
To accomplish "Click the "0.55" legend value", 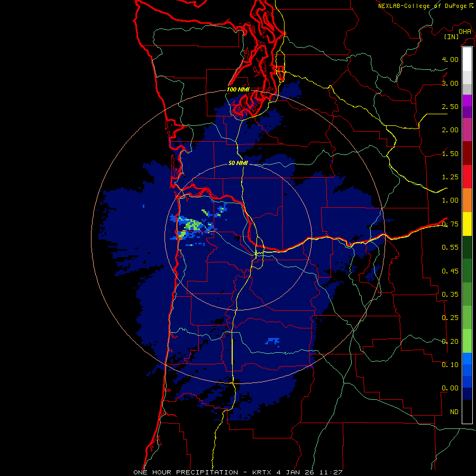I will tap(450, 248).
